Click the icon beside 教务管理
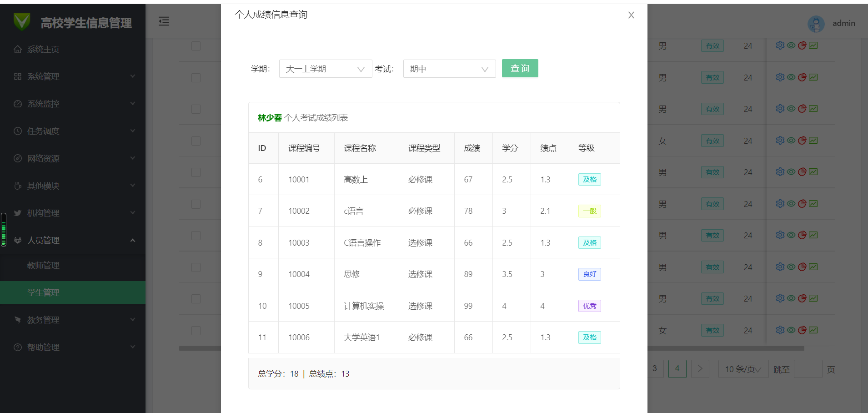 [x=18, y=320]
